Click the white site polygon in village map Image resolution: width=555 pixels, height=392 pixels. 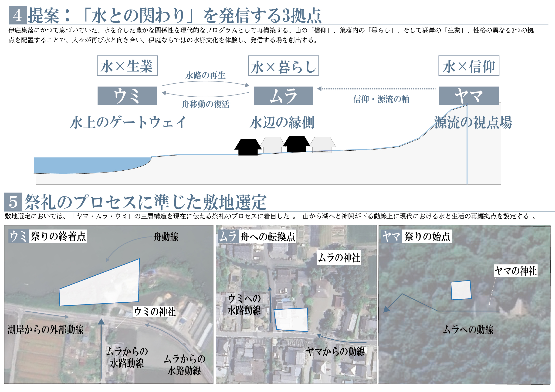click(291, 320)
